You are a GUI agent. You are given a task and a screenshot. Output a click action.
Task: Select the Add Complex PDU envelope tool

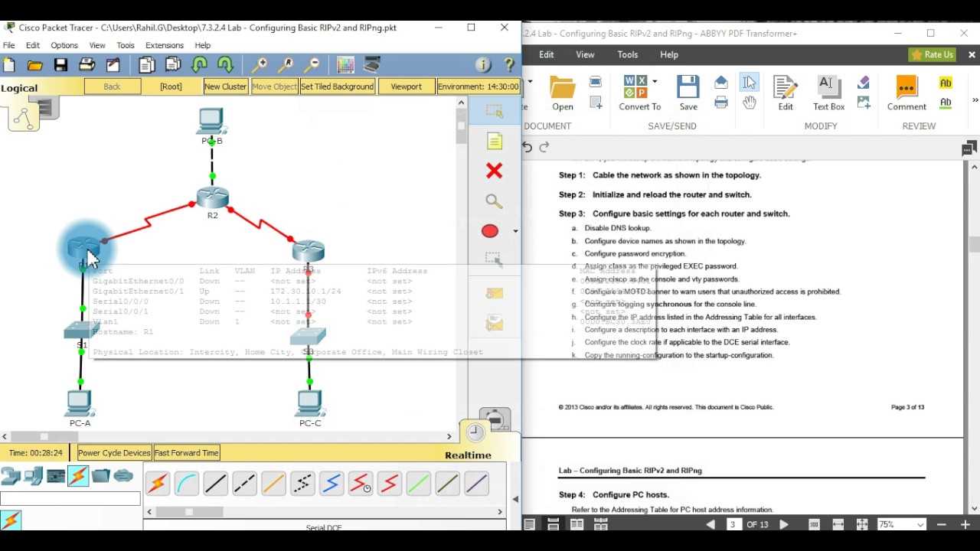(495, 324)
